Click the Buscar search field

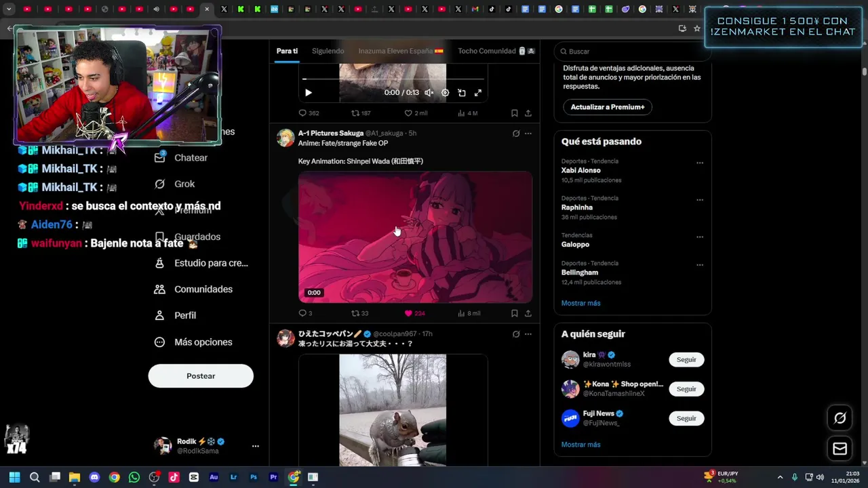click(x=632, y=52)
